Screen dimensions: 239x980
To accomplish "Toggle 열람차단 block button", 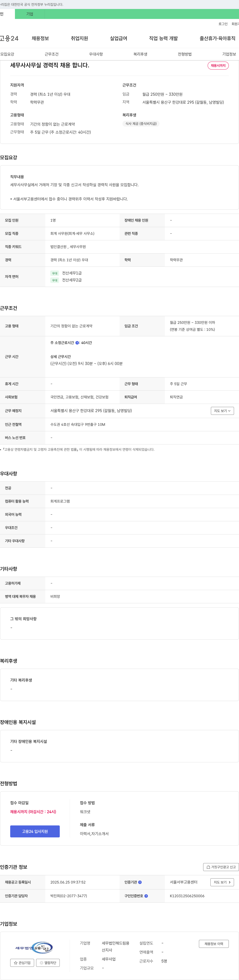I will point(48,963).
